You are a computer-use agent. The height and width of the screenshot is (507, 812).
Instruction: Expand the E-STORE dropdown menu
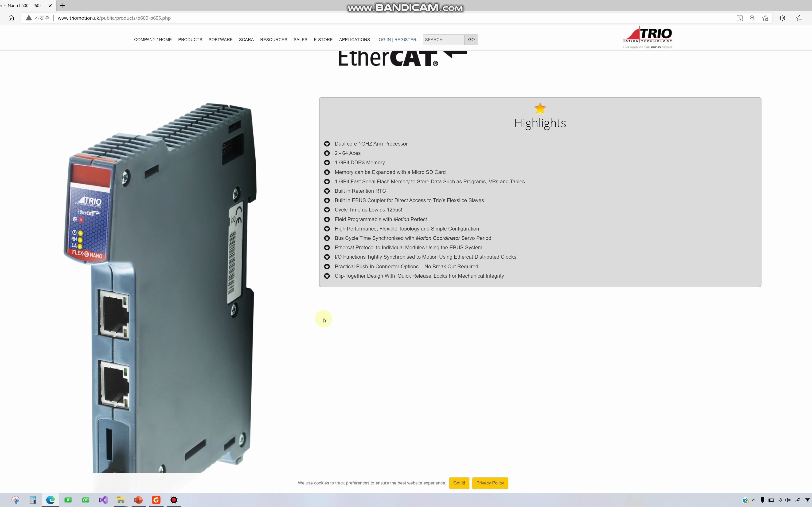323,39
